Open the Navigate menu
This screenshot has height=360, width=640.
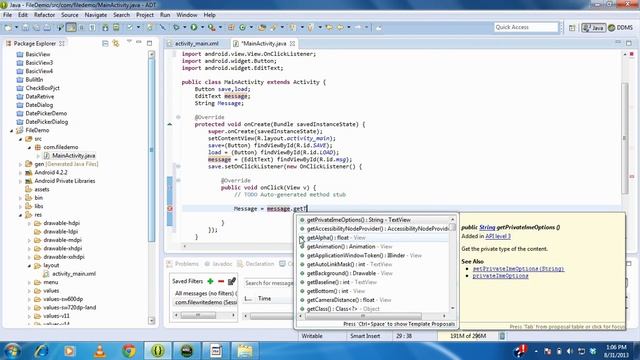pyautogui.click(x=96, y=15)
